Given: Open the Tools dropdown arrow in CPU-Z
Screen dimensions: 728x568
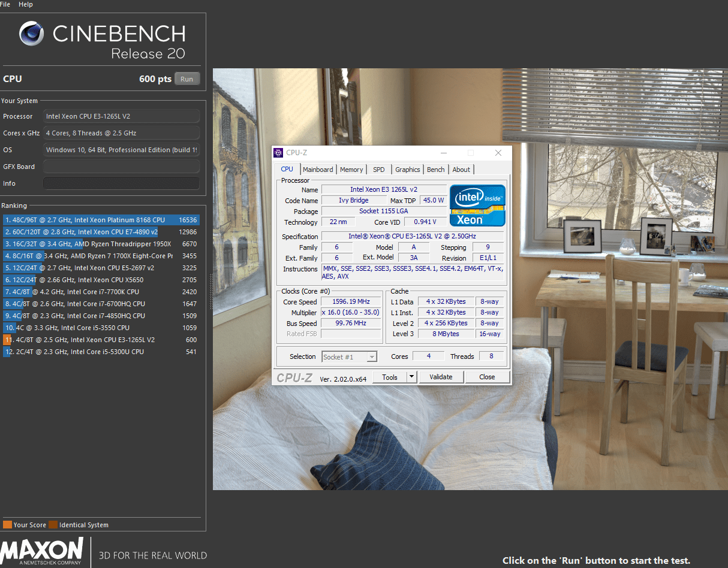Looking at the screenshot, I should pyautogui.click(x=411, y=377).
